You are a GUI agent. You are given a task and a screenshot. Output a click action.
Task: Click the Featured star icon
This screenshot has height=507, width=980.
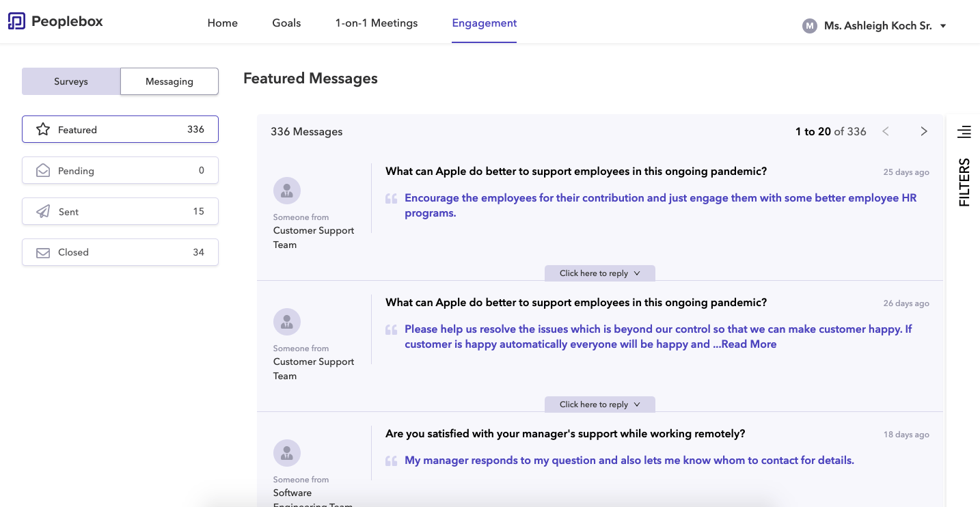coord(43,129)
